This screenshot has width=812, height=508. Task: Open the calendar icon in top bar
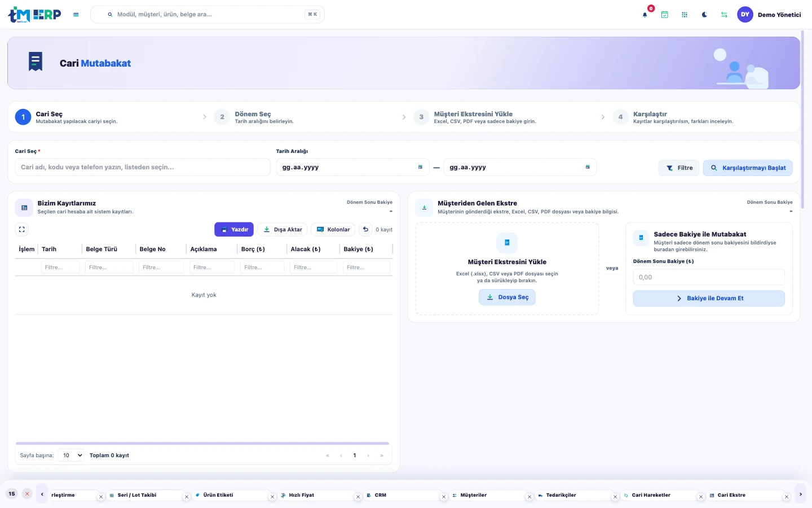pos(665,15)
